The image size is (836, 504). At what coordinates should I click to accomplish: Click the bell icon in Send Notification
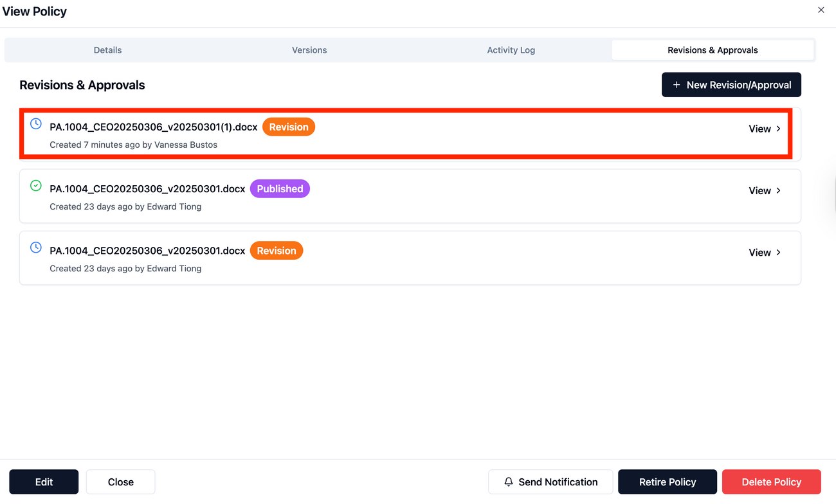508,482
